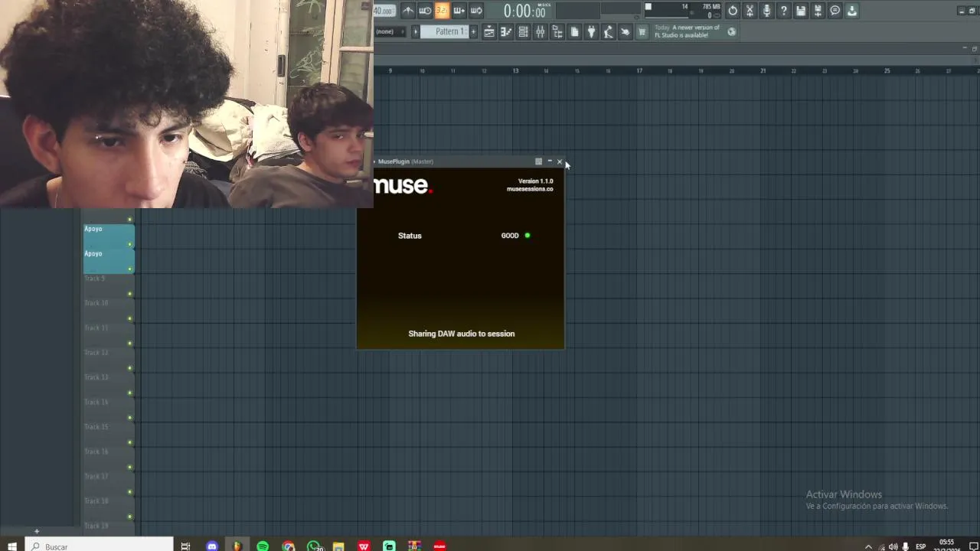Click the small arrow left of Pattern 1
The width and height of the screenshot is (980, 551).
416,31
